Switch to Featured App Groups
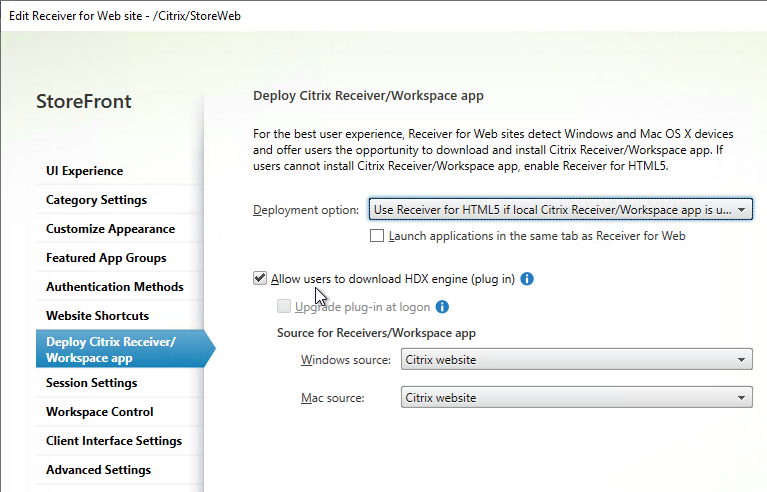This screenshot has width=767, height=492. point(120,258)
